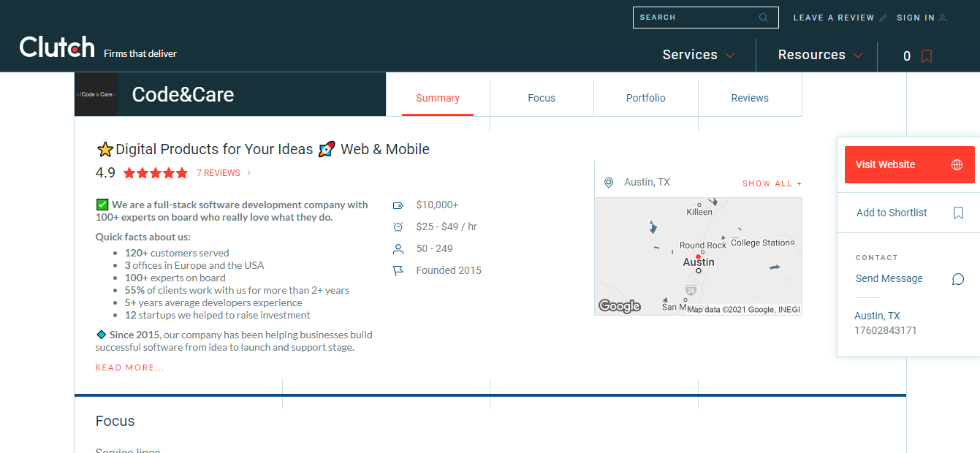The height and width of the screenshot is (453, 980).
Task: Click the $10,000+ project size text
Action: [437, 205]
